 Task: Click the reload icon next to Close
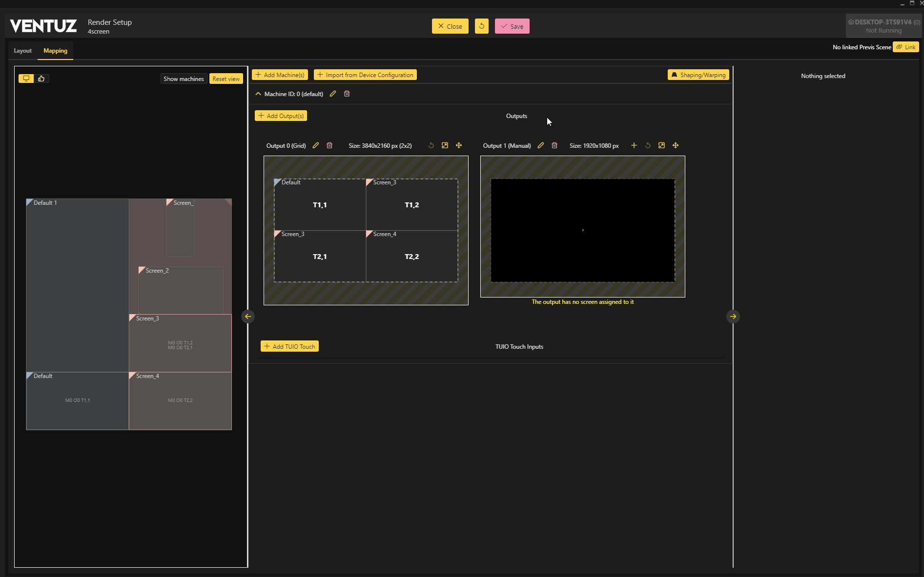pyautogui.click(x=481, y=26)
